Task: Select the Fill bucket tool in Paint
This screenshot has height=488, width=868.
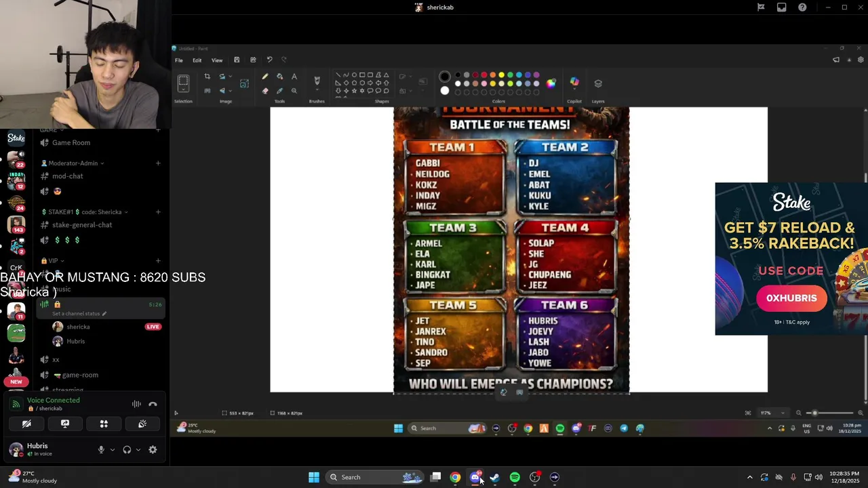Action: (279, 77)
